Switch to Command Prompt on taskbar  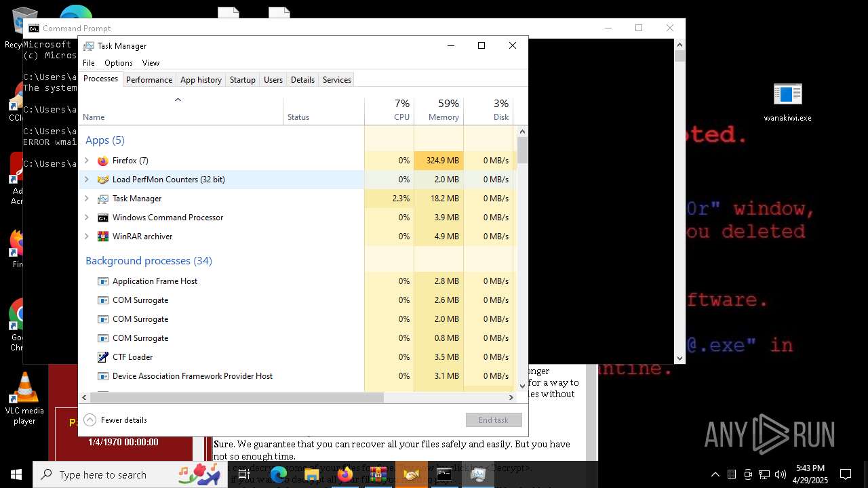(x=445, y=474)
